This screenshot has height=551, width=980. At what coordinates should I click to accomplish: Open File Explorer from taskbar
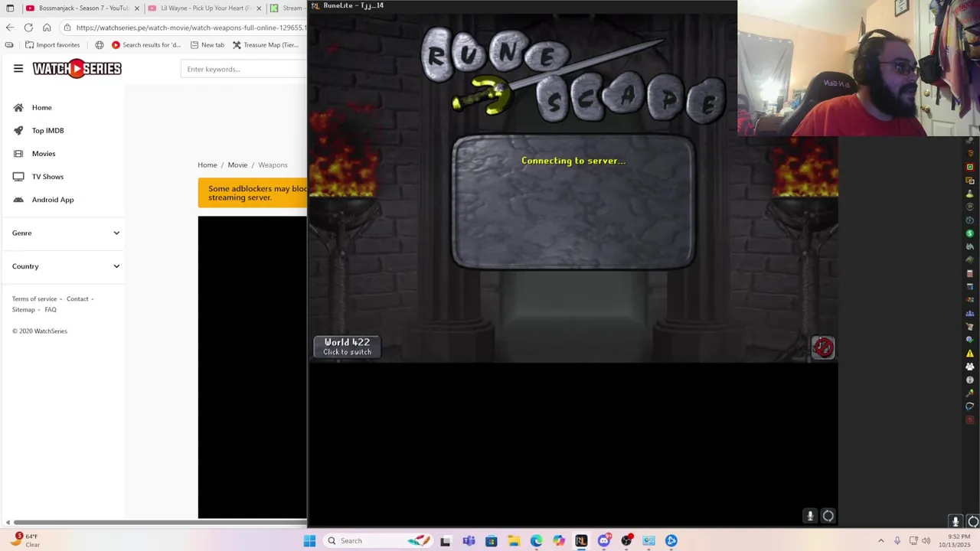pos(514,541)
